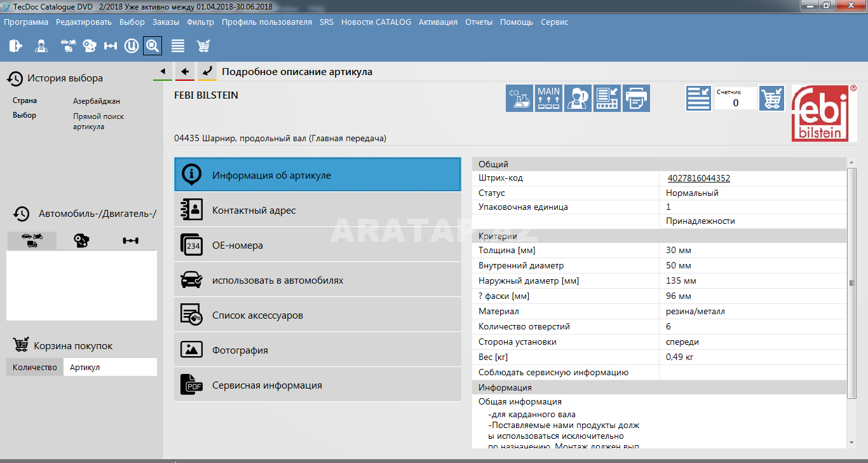Image resolution: width=868 pixels, height=463 pixels.
Task: Open the Список аксессуаров section
Action: (318, 315)
